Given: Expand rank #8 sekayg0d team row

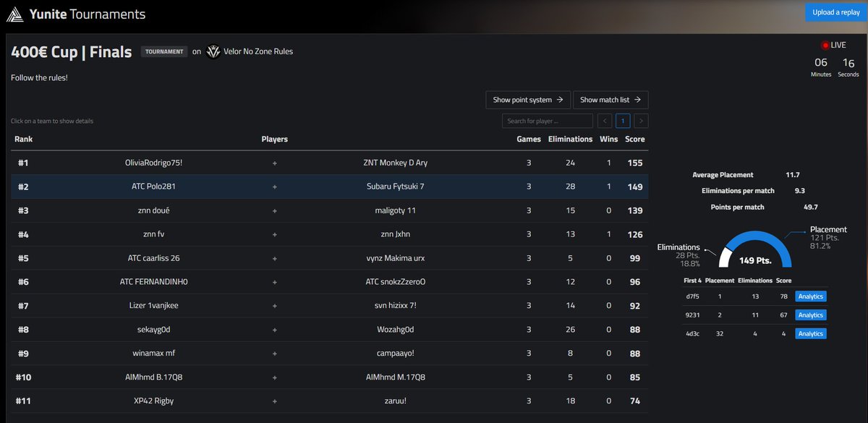Looking at the screenshot, I should click(x=330, y=329).
